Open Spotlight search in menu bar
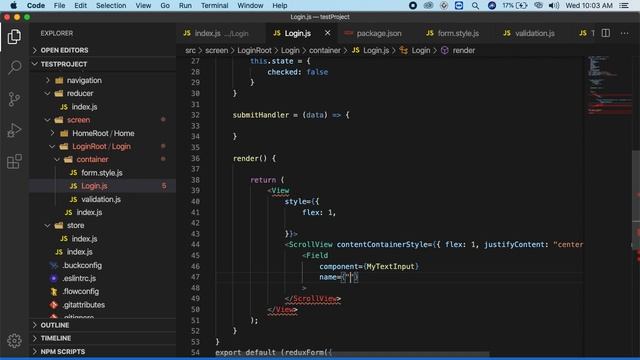Viewport: 640px width, 360px height. pos(475,5)
